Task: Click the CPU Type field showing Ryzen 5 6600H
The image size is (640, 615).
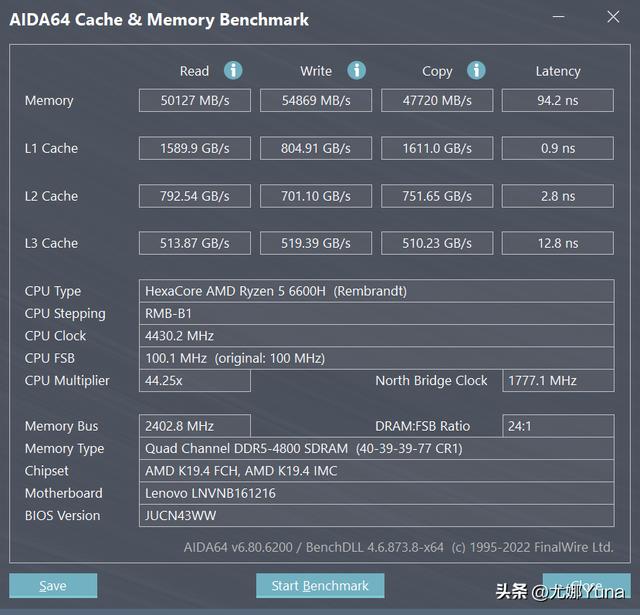Action: click(x=376, y=291)
